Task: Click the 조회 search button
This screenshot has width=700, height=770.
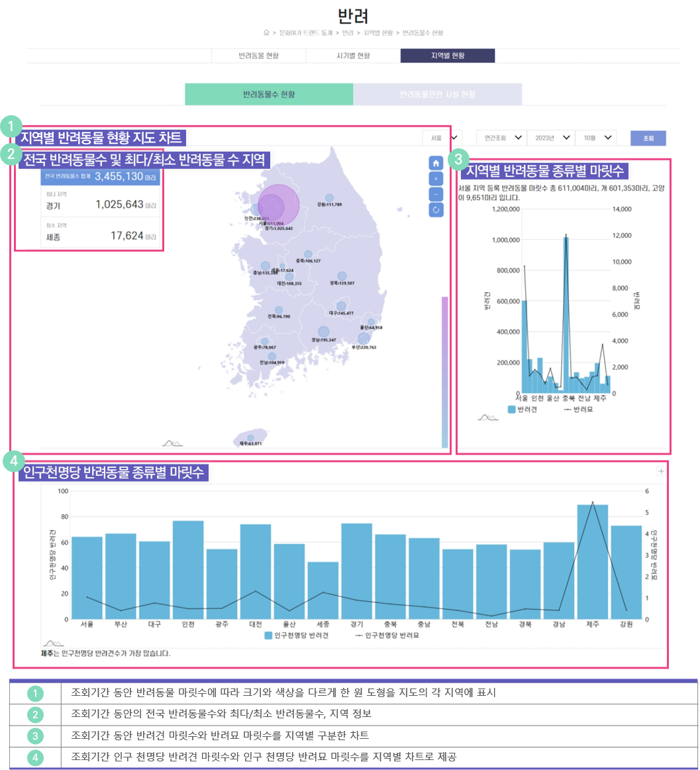Action: click(x=648, y=138)
